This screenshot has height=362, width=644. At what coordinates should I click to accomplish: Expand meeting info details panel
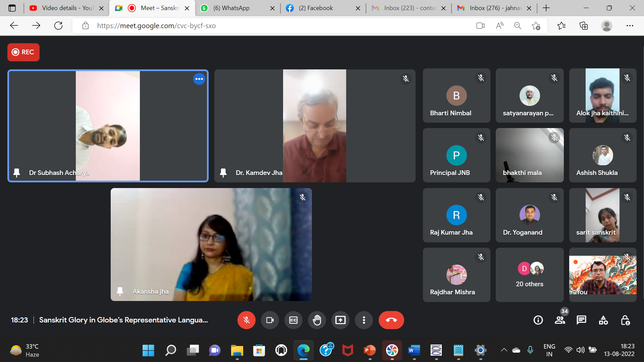coord(539,320)
